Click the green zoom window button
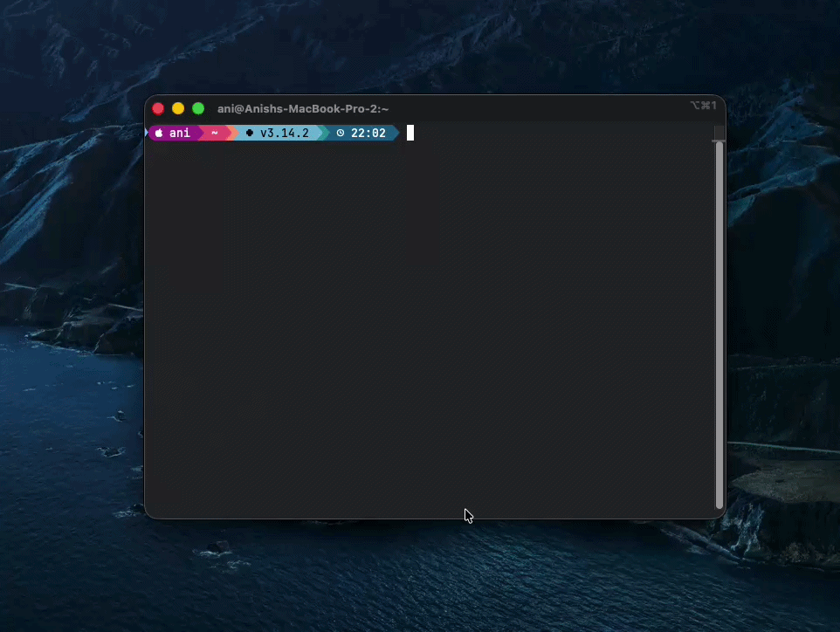The width and height of the screenshot is (840, 632). 198,109
